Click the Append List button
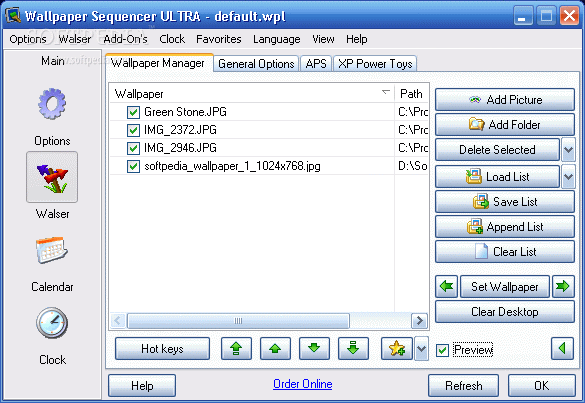This screenshot has width=585, height=403. [505, 227]
